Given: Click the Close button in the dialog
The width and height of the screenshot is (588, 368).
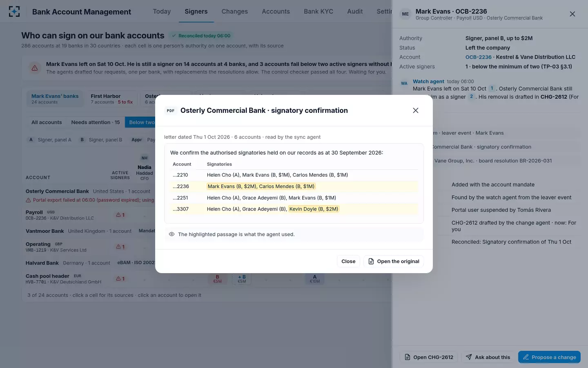Looking at the screenshot, I should pyautogui.click(x=348, y=261).
